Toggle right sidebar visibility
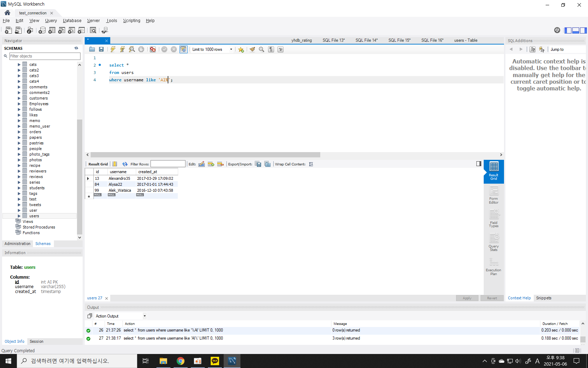The width and height of the screenshot is (588, 368). coord(583,30)
